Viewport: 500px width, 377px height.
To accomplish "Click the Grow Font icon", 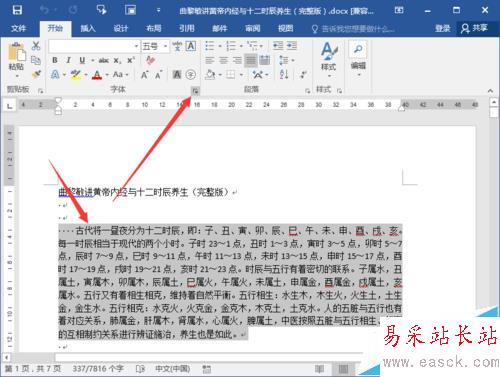I will coord(144,75).
